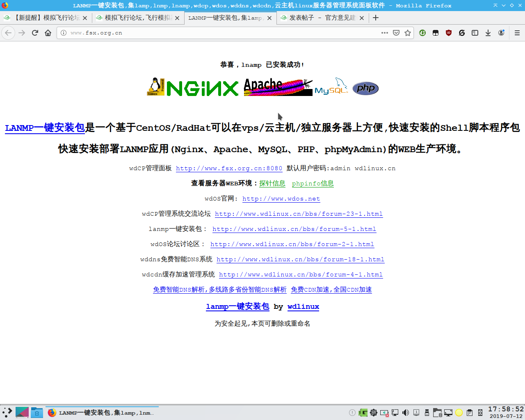Click the green NGINX logo
This screenshot has height=420, width=525.
tap(203, 88)
